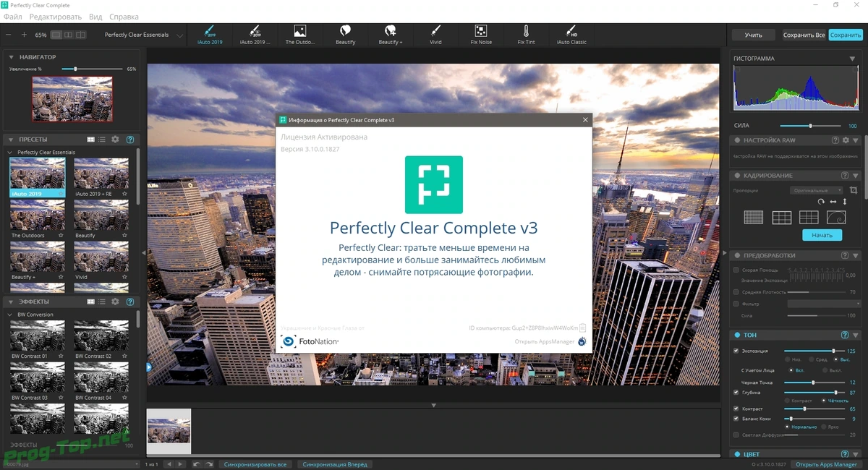Apply the Fix Noise preset

point(481,34)
